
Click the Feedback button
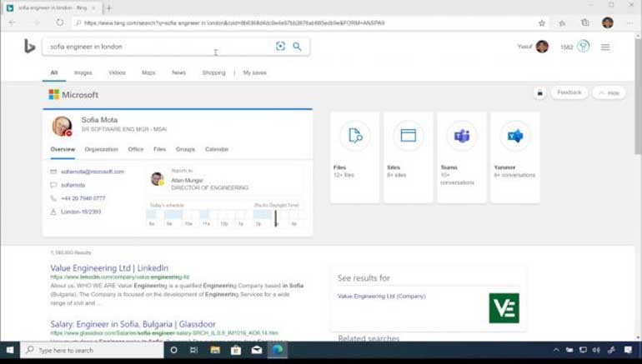click(569, 92)
